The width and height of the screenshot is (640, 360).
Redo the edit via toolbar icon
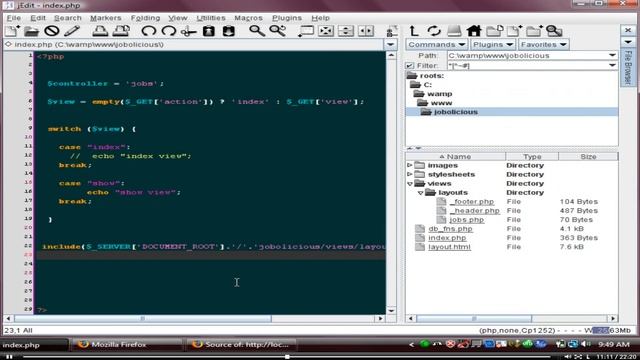pyautogui.click(x=169, y=31)
